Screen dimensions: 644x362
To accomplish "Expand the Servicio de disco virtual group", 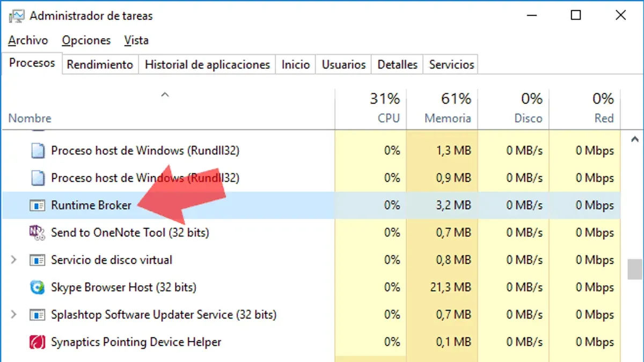I will tap(14, 260).
